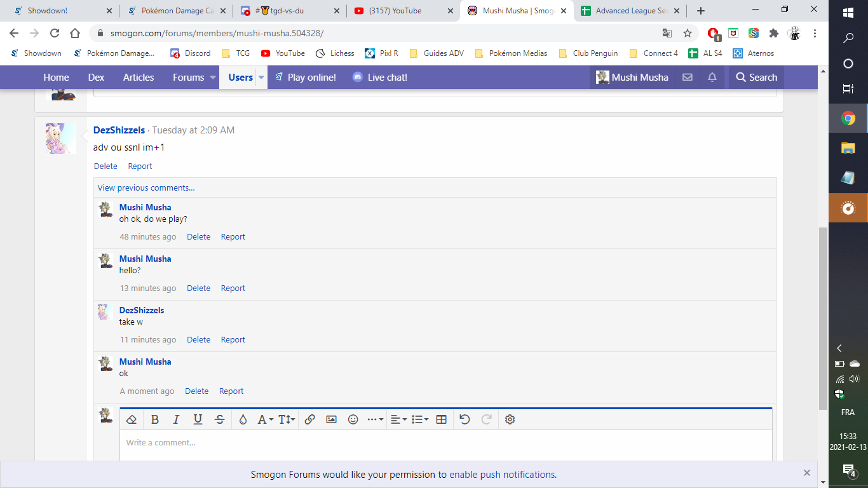The image size is (868, 488).
Task: Expand the text alignment dropdown
Action: [398, 419]
